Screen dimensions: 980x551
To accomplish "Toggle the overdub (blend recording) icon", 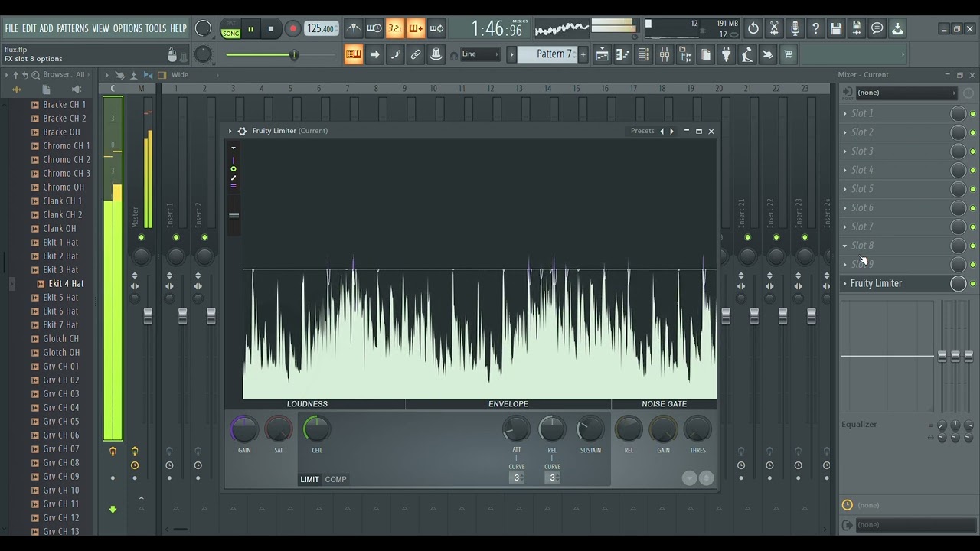I will [416, 29].
